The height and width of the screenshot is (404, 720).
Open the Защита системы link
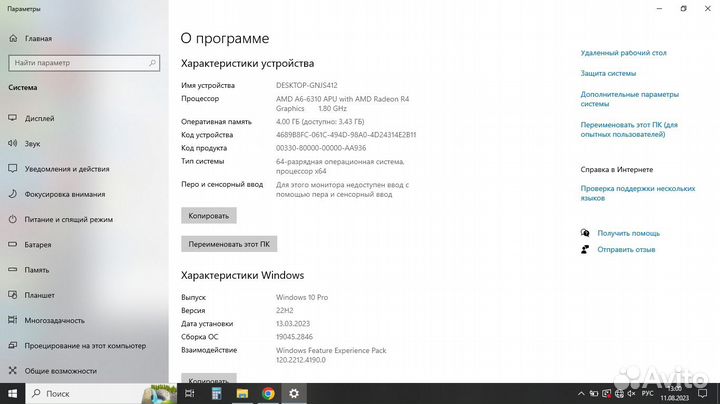click(608, 73)
